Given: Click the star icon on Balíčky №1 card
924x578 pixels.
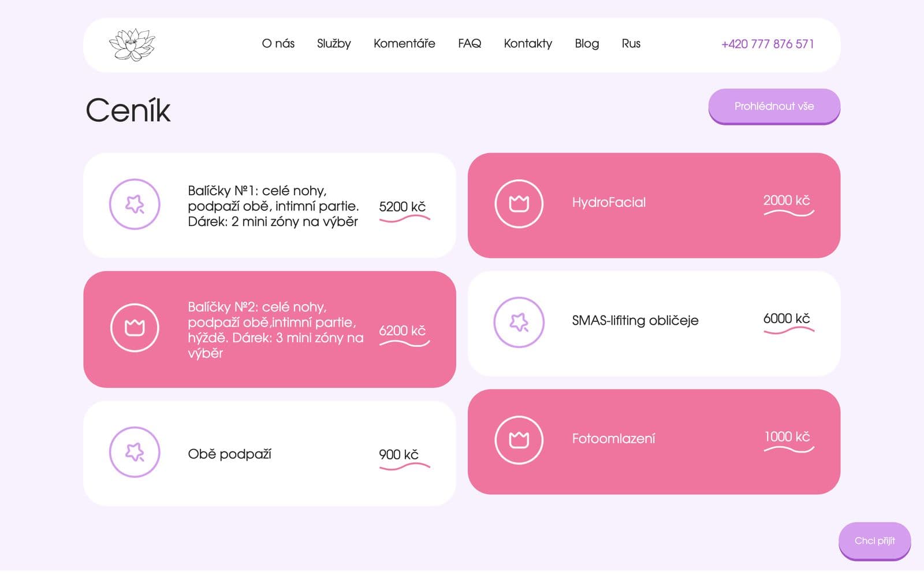Looking at the screenshot, I should [x=135, y=204].
